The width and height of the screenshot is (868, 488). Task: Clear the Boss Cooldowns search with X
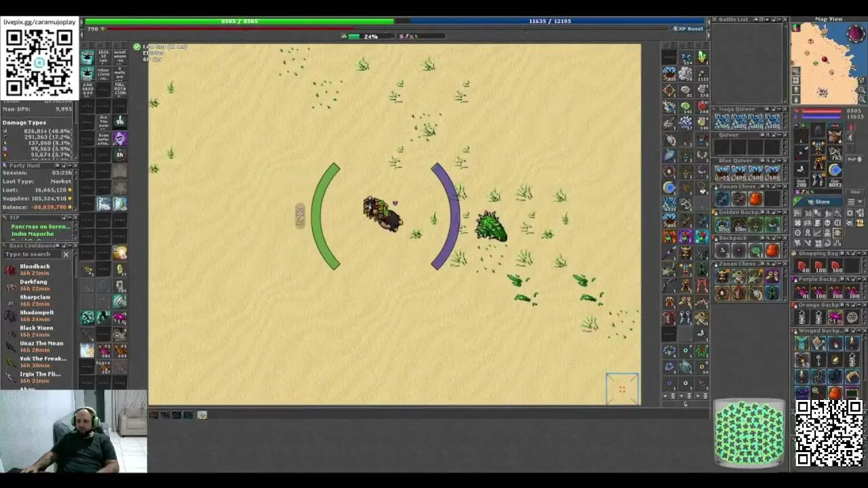[66, 254]
